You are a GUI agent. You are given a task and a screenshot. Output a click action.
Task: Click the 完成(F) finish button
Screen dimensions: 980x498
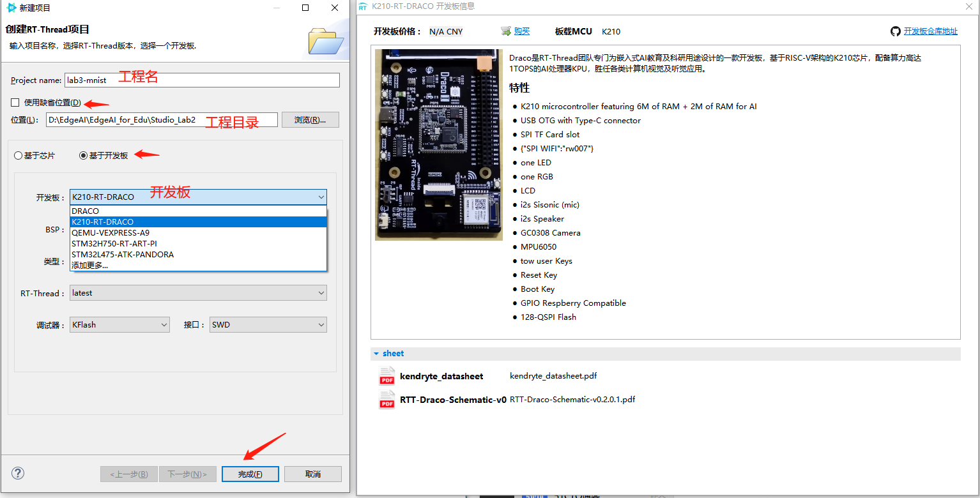250,474
